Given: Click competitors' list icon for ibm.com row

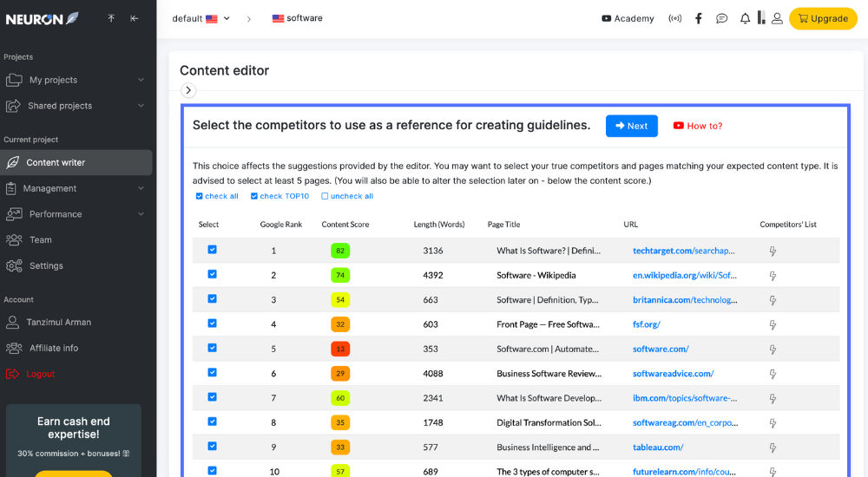Looking at the screenshot, I should 773,398.
